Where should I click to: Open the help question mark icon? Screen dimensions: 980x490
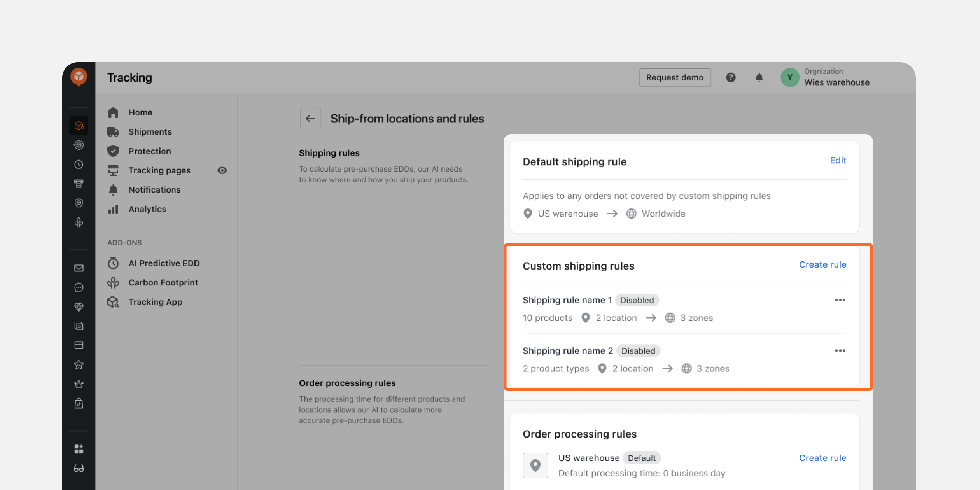tap(730, 77)
